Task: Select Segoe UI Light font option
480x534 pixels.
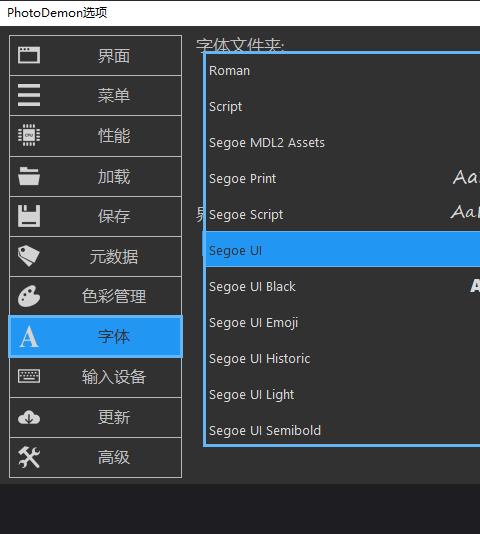Action: click(342, 394)
